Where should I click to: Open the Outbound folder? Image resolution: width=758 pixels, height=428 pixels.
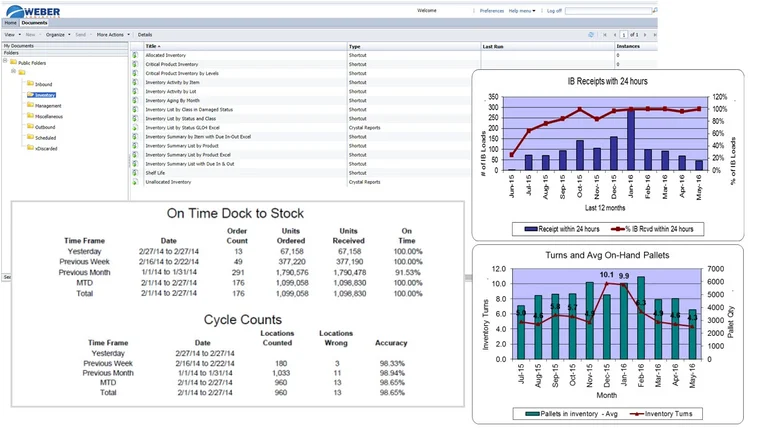(x=46, y=127)
